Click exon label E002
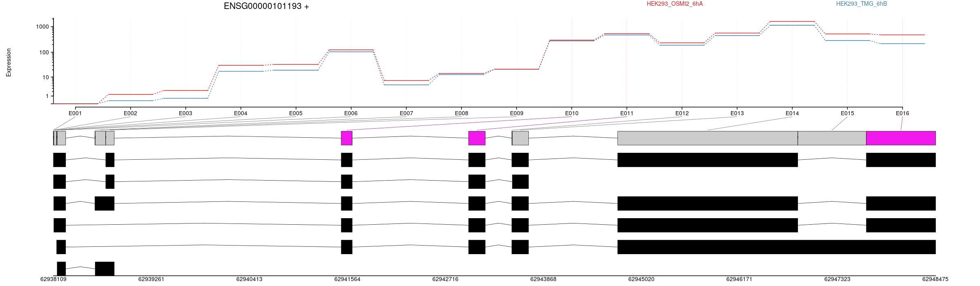980x286 pixels. click(x=130, y=113)
